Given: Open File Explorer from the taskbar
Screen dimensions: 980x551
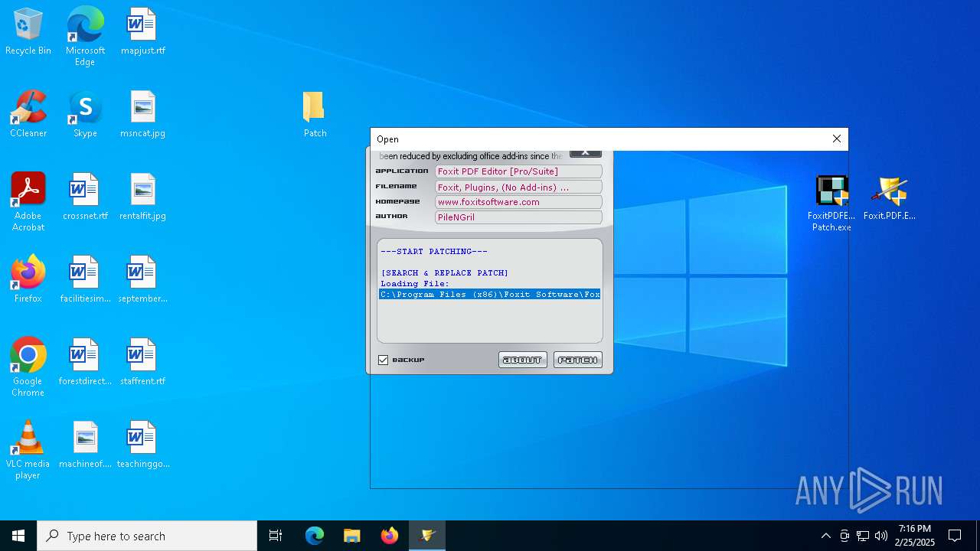Looking at the screenshot, I should [352, 536].
